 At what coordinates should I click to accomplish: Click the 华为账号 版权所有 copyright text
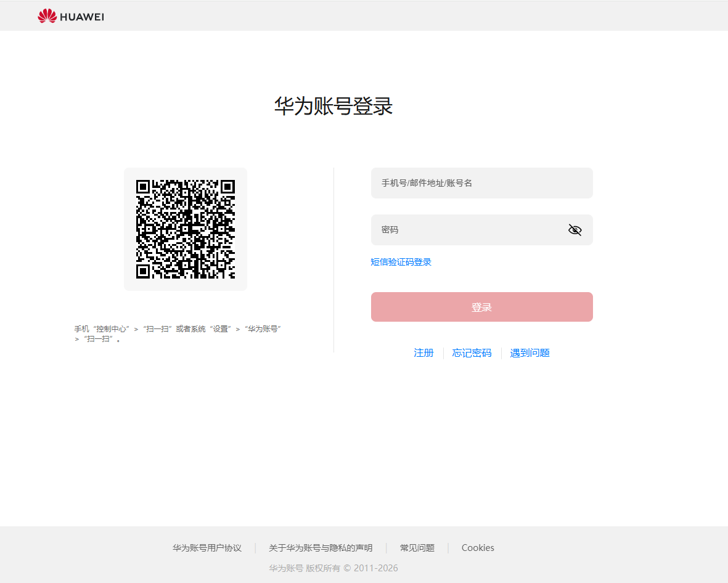pos(333,568)
